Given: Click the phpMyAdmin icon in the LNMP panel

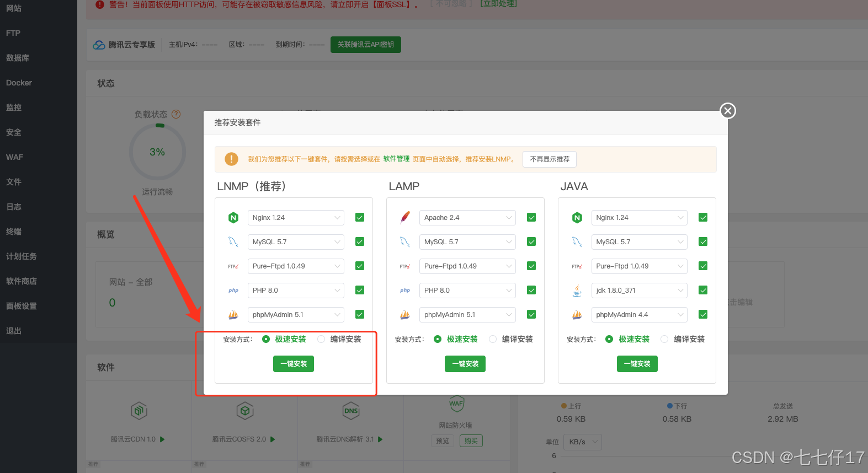Looking at the screenshot, I should click(233, 315).
